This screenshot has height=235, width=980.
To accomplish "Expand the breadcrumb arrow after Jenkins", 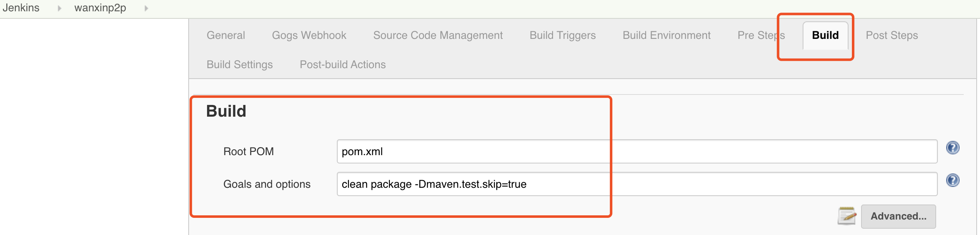I will [60, 8].
